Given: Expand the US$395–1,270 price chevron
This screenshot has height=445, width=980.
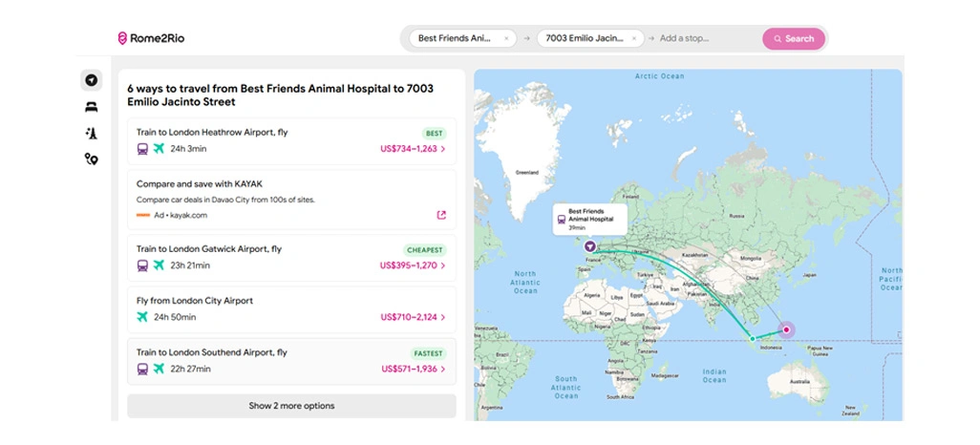Looking at the screenshot, I should pyautogui.click(x=443, y=265).
